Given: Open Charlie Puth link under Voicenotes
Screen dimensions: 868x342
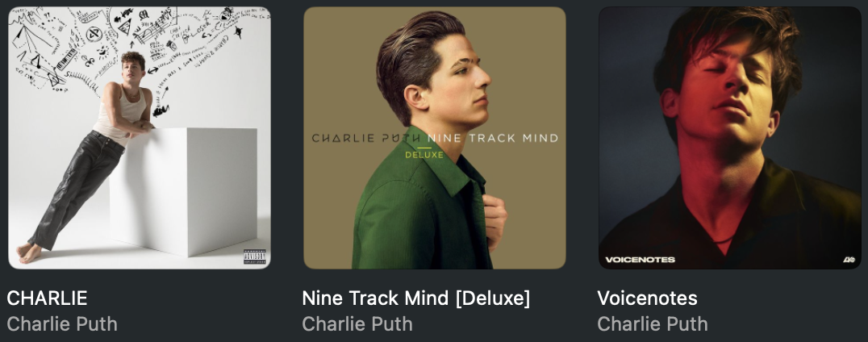Looking at the screenshot, I should (x=653, y=323).
